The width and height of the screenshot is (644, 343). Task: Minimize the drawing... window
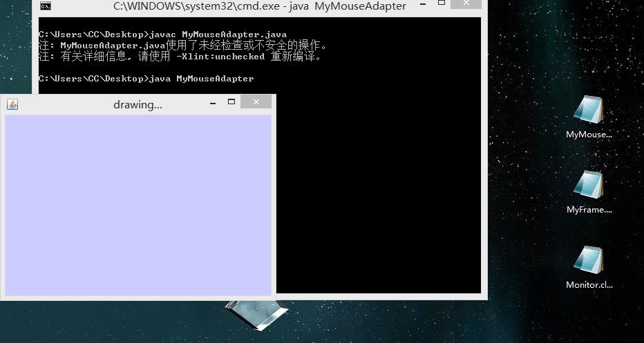tap(213, 104)
